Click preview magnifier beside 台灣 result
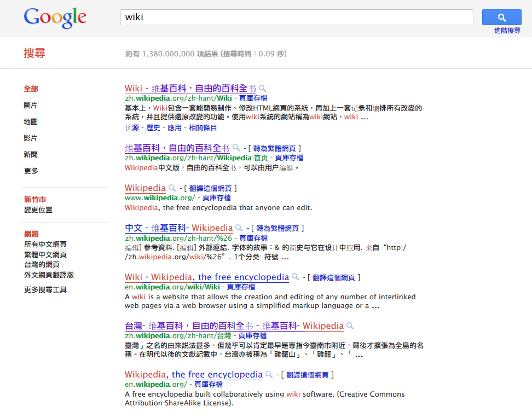The image size is (532, 418). pos(350,327)
